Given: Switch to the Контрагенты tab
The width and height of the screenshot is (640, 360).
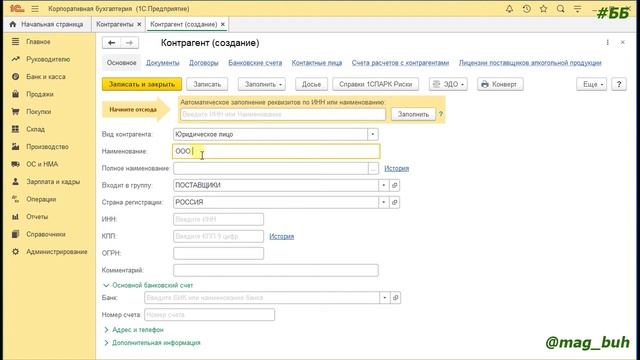Looking at the screenshot, I should pos(115,24).
